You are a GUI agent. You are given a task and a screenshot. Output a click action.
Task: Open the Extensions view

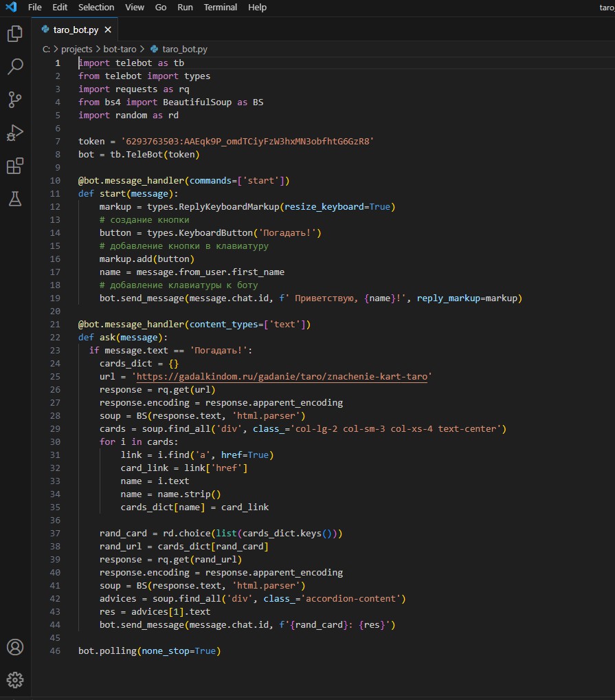15,166
